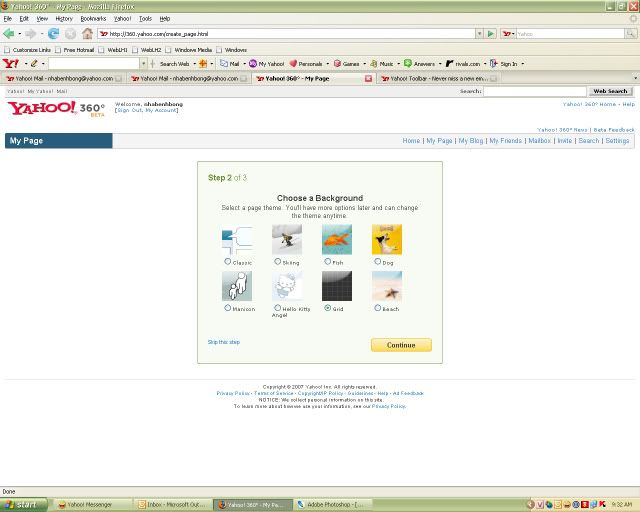This screenshot has width=640, height=512.
Task: Click the search magnifier in Firefox search box
Action: 631,34
